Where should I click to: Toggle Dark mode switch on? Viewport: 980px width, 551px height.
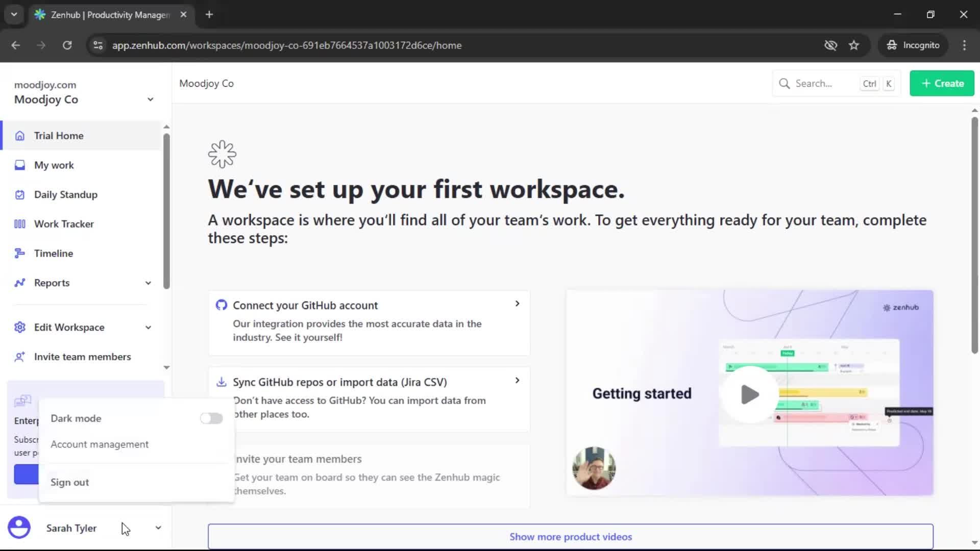[x=211, y=418]
